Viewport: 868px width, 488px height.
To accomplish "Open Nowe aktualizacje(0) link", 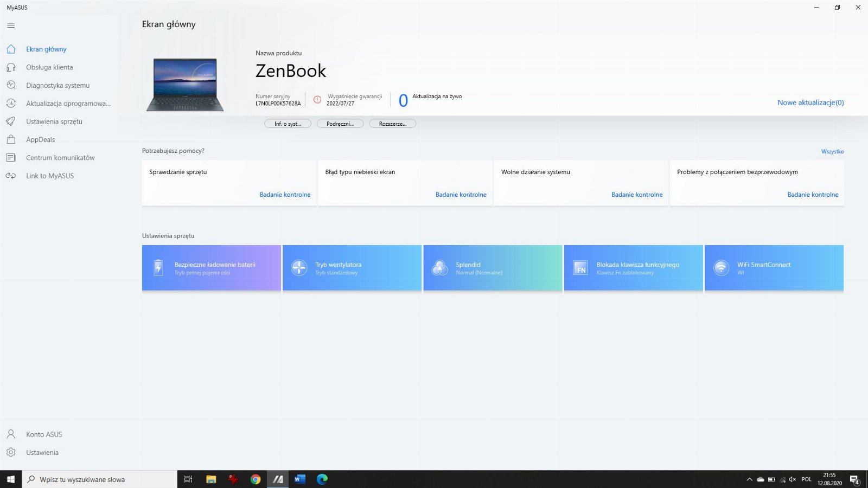I will coord(810,102).
